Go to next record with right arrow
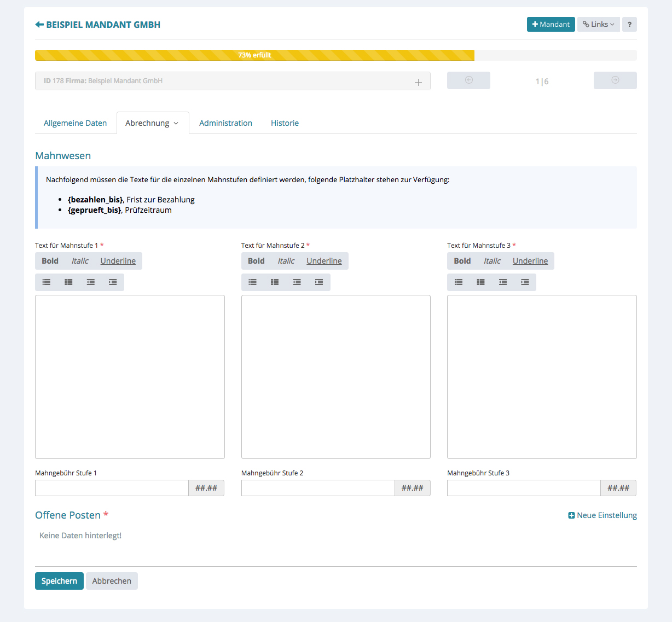Screen dimensions: 672x622 pos(615,80)
